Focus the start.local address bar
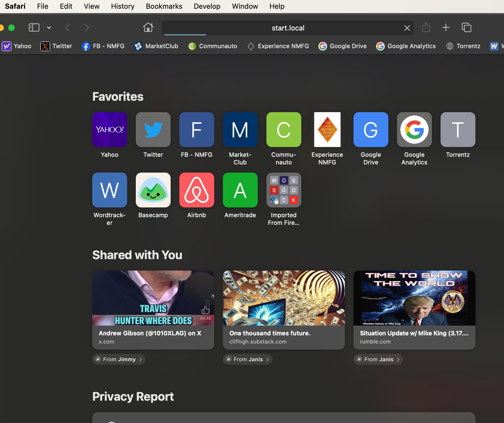The image size is (504, 423). pyautogui.click(x=288, y=28)
